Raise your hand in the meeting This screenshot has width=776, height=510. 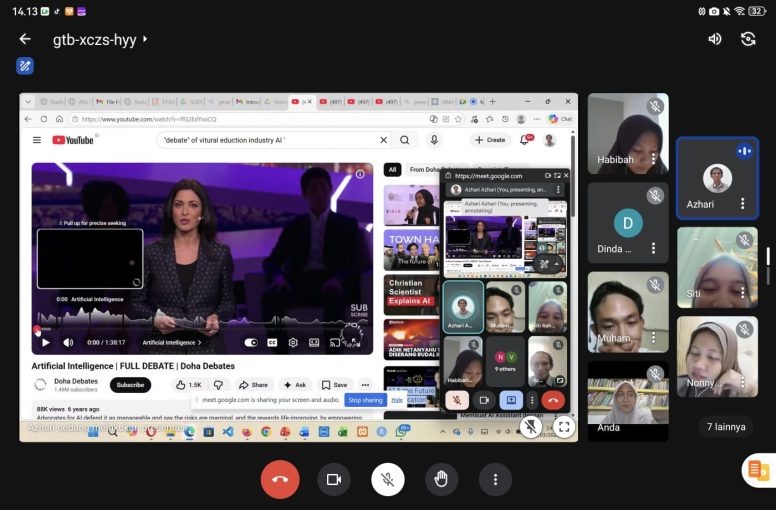(x=441, y=479)
